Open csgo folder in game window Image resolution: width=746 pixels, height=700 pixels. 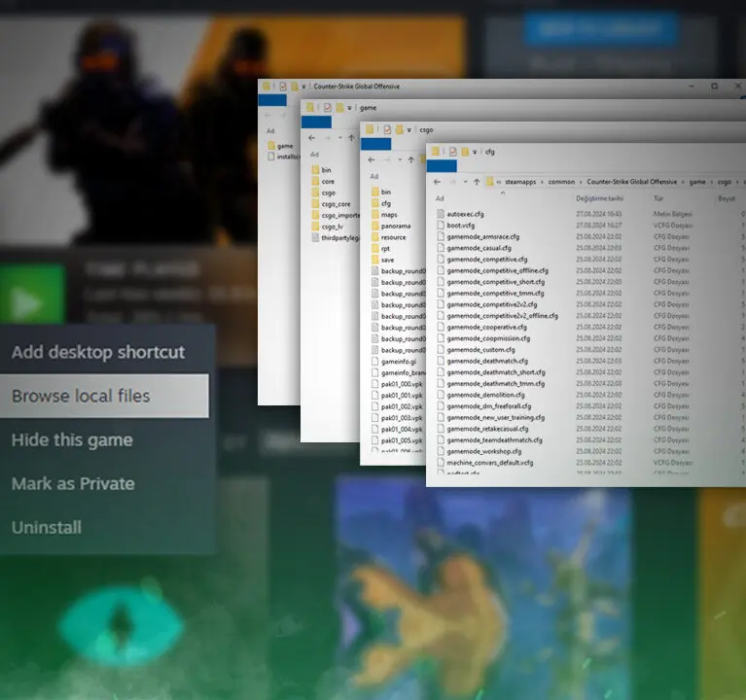click(x=324, y=193)
